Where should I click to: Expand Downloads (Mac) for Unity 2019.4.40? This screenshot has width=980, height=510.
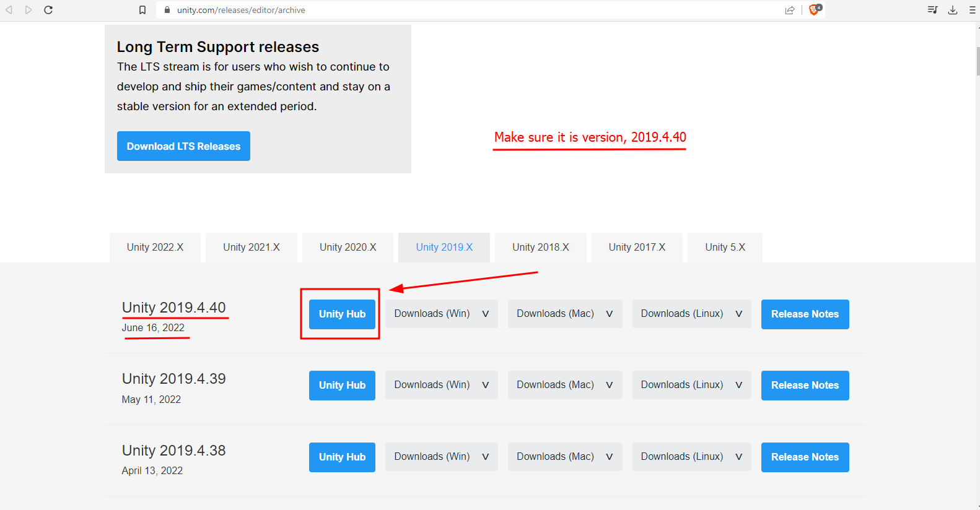coord(565,314)
